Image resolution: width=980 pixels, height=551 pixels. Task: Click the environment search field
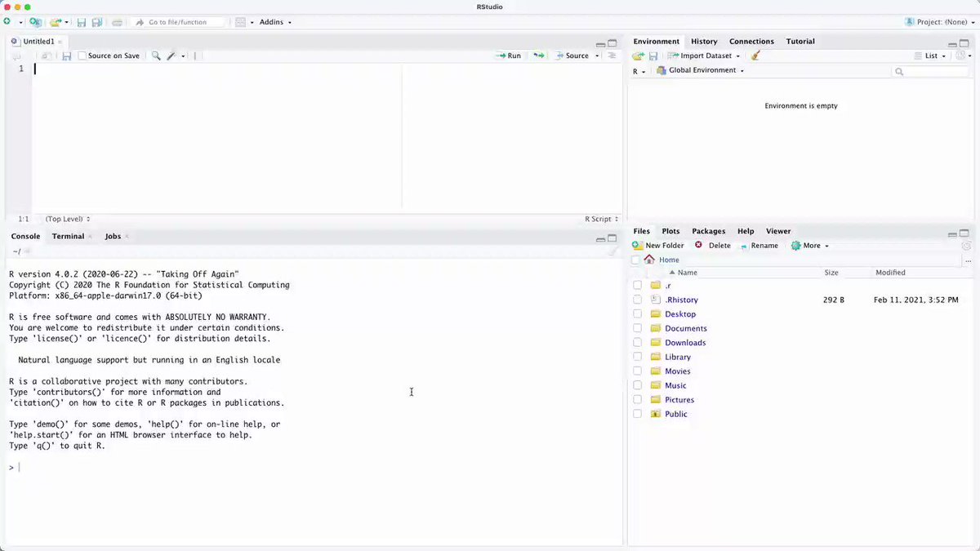coord(930,72)
